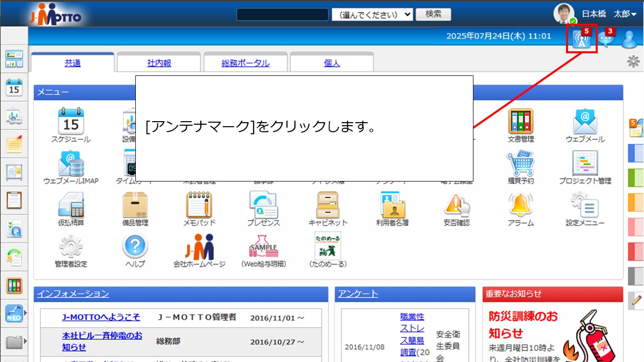Open the ウェブメール webmail icon
This screenshot has width=644, height=362.
pyautogui.click(x=585, y=121)
